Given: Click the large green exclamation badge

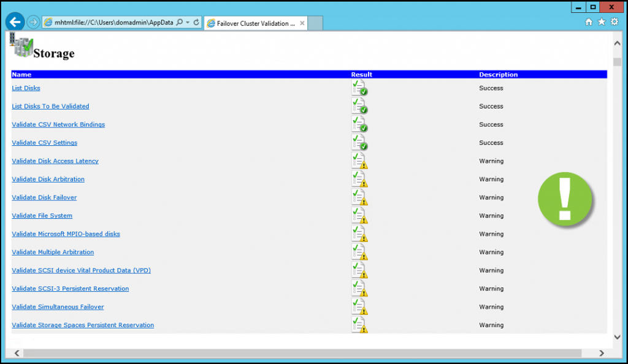Looking at the screenshot, I should coord(565,199).
